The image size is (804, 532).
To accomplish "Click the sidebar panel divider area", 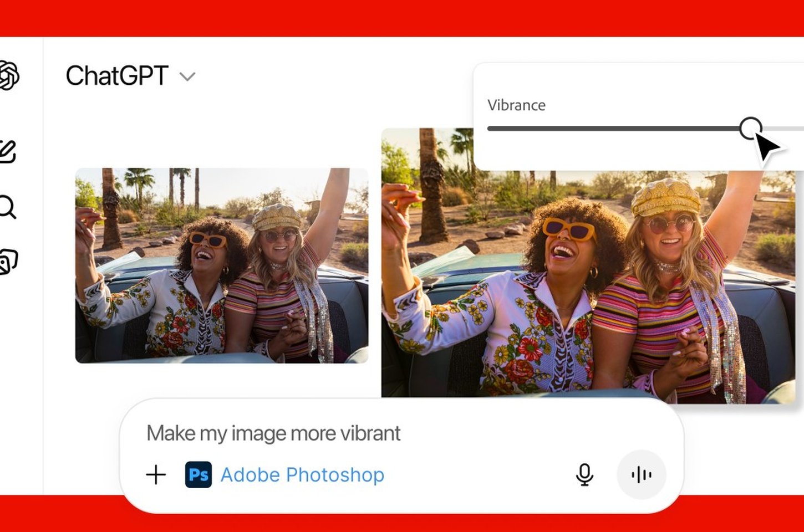I will coord(44,266).
